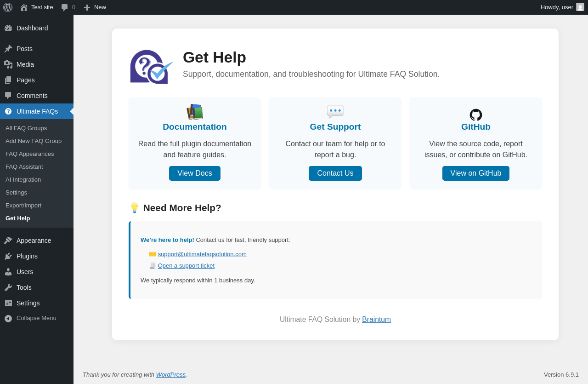Open the Test site home icon
Image resolution: width=588 pixels, height=384 pixels.
click(x=24, y=7)
